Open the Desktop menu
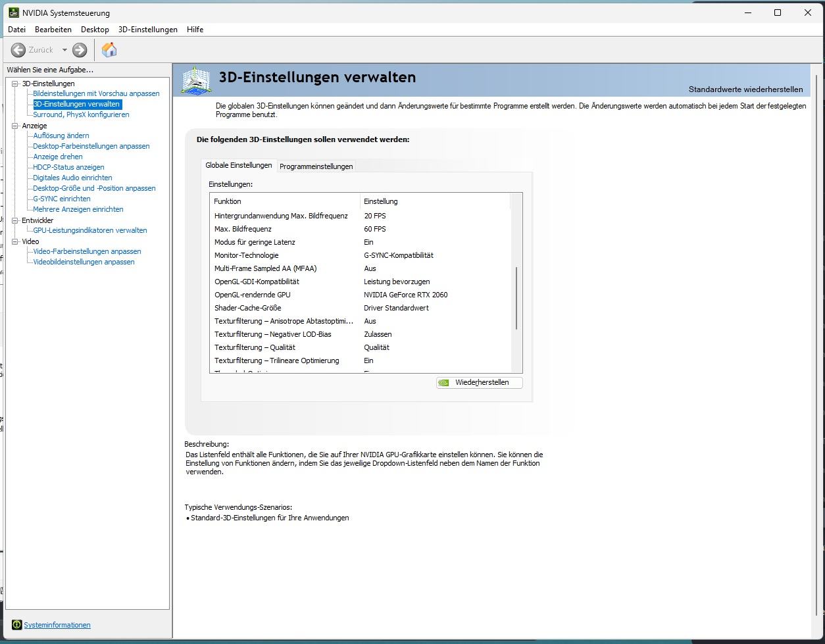 pyautogui.click(x=95, y=30)
